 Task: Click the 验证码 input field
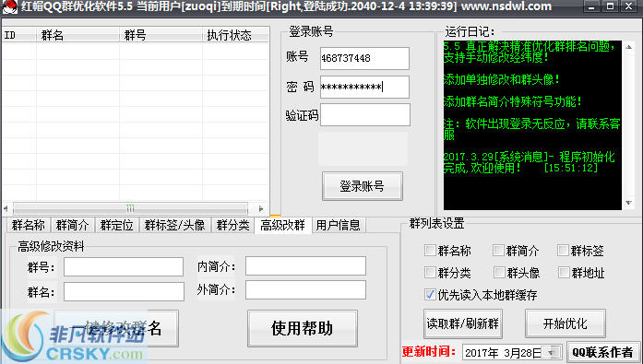point(365,114)
